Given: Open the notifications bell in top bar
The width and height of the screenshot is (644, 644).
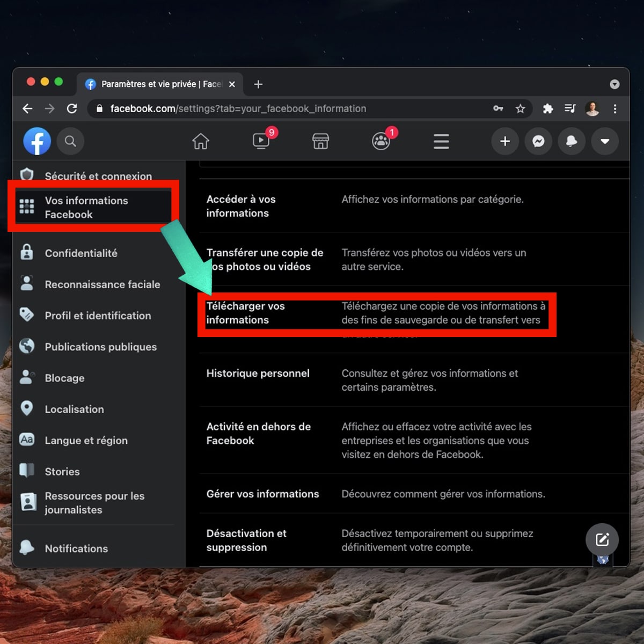Looking at the screenshot, I should (572, 141).
